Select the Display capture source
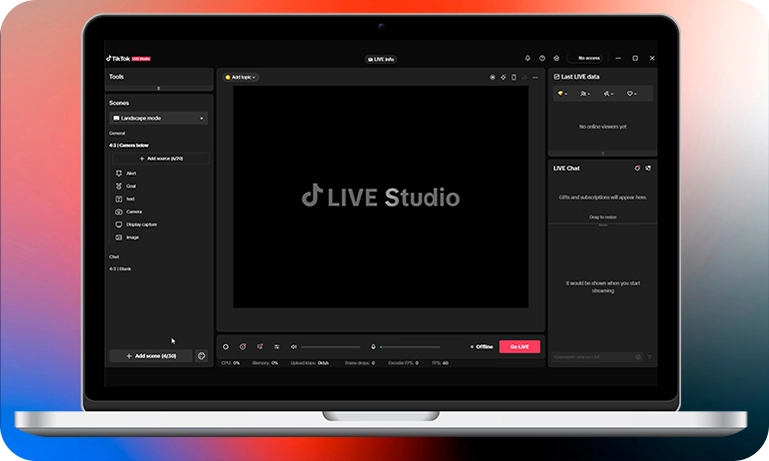 141,224
